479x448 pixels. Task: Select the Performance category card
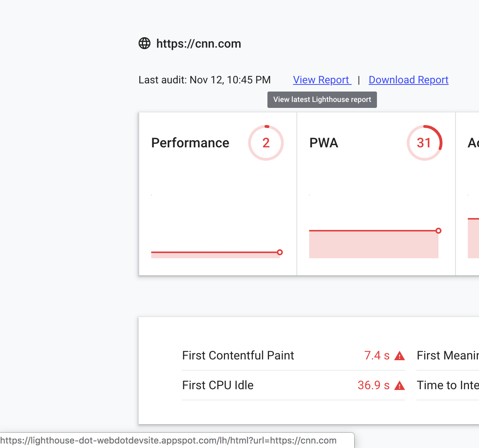(x=218, y=193)
